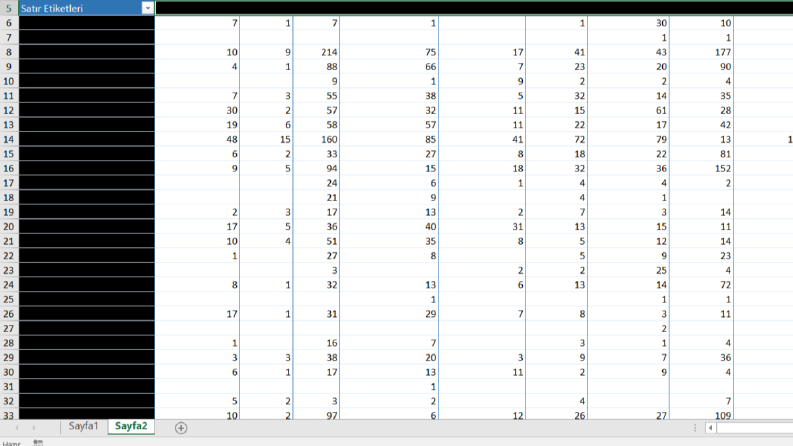
Task: Select cell with value 88 in row 9
Action: (x=317, y=66)
